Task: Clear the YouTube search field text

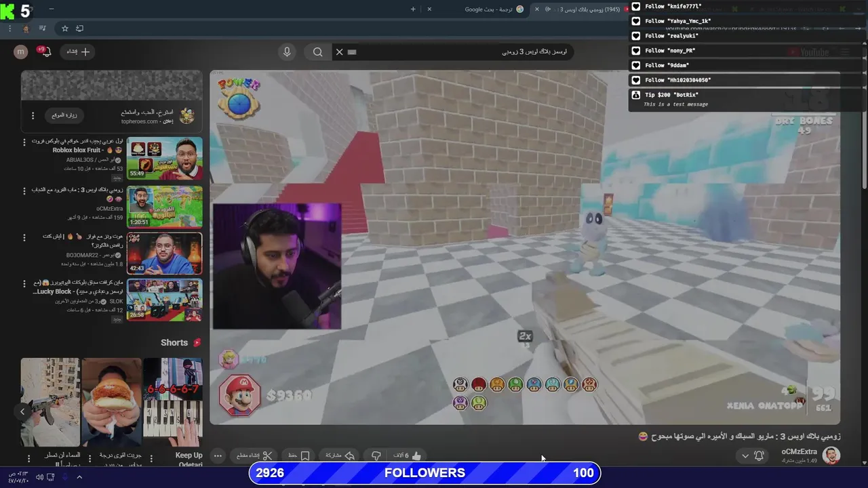Action: click(x=339, y=52)
